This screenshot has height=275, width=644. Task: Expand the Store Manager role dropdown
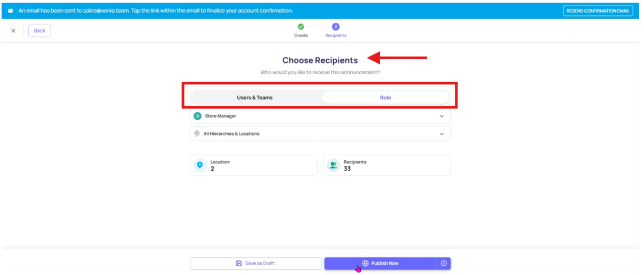(x=320, y=116)
